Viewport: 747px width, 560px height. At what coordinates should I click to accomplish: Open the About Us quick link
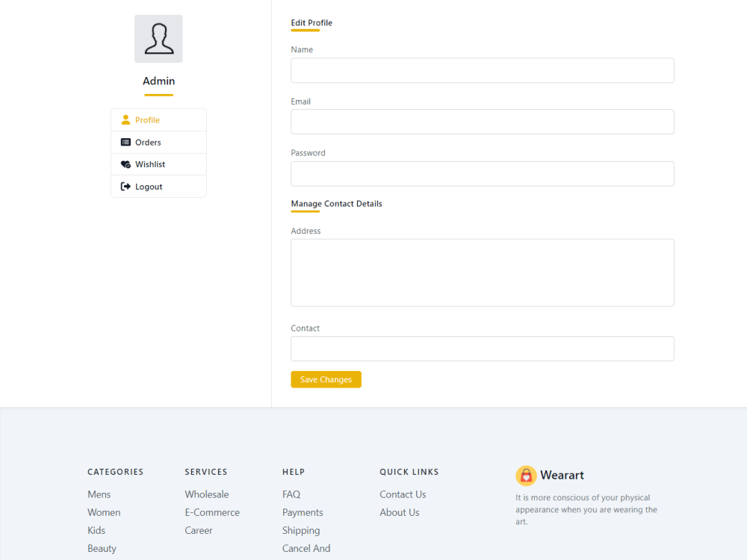(400, 512)
